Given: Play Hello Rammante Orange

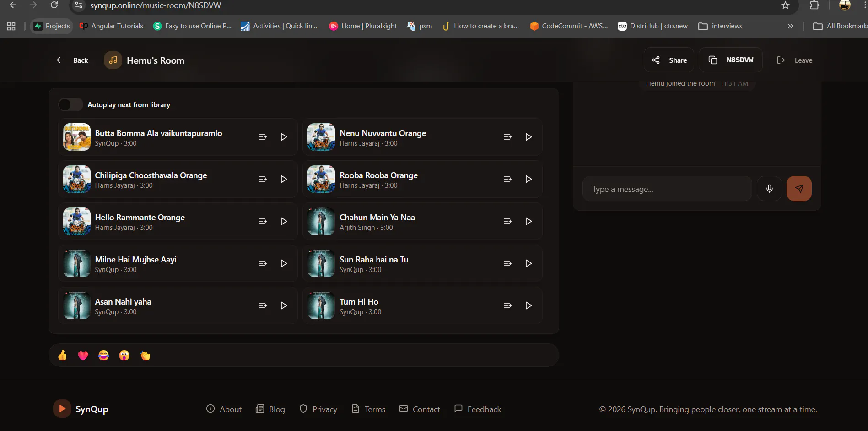Looking at the screenshot, I should [x=284, y=221].
